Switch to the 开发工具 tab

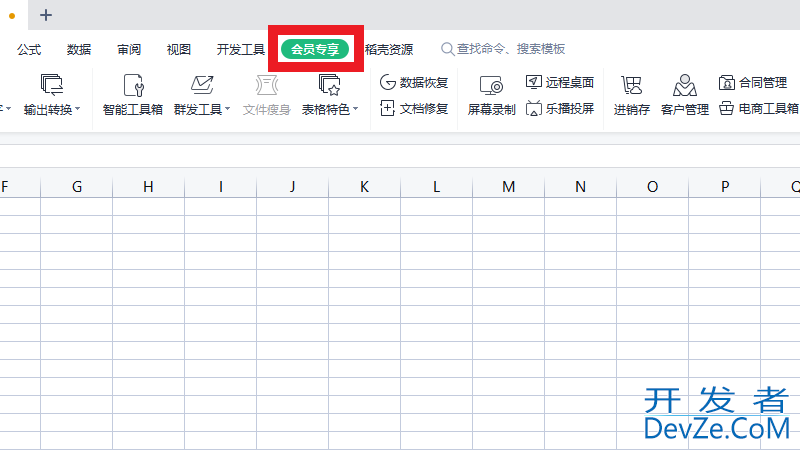pyautogui.click(x=241, y=49)
